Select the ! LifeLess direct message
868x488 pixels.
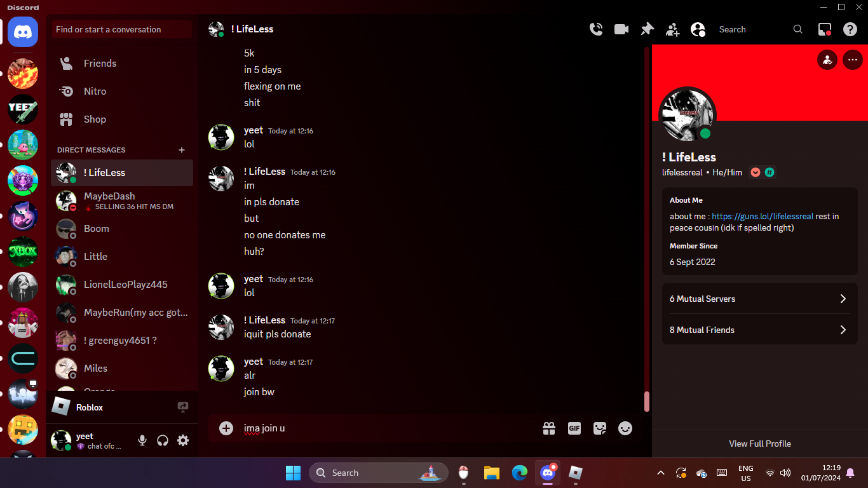click(122, 173)
